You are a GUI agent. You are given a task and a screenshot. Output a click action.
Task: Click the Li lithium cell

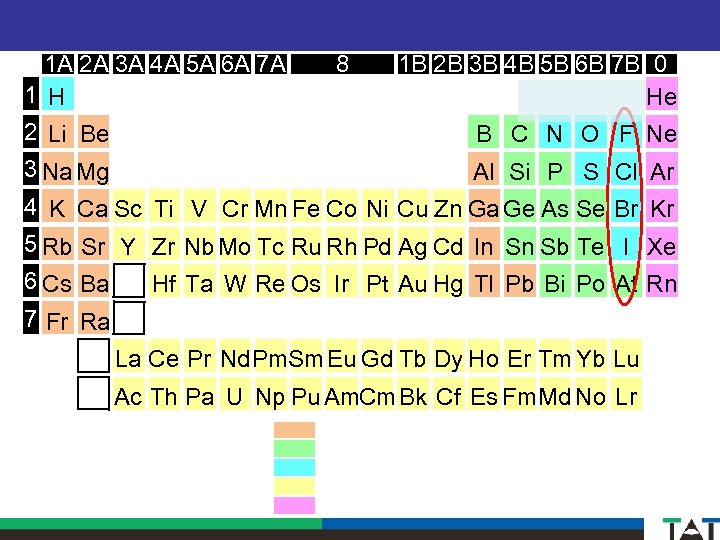(x=57, y=132)
